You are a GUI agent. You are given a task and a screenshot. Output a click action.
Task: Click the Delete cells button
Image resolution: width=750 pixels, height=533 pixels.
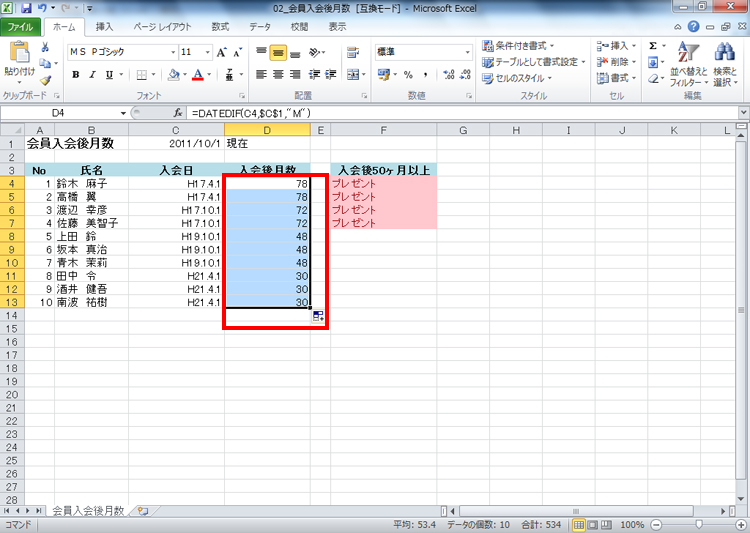click(x=616, y=62)
